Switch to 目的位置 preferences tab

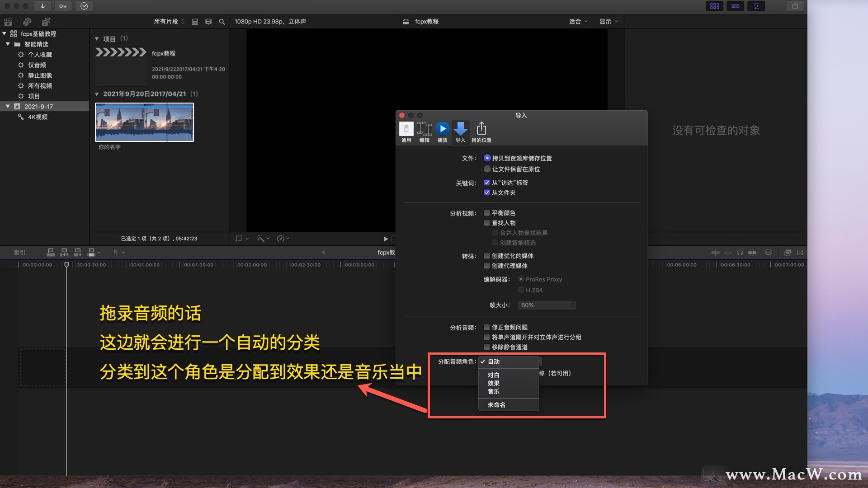pyautogui.click(x=481, y=132)
